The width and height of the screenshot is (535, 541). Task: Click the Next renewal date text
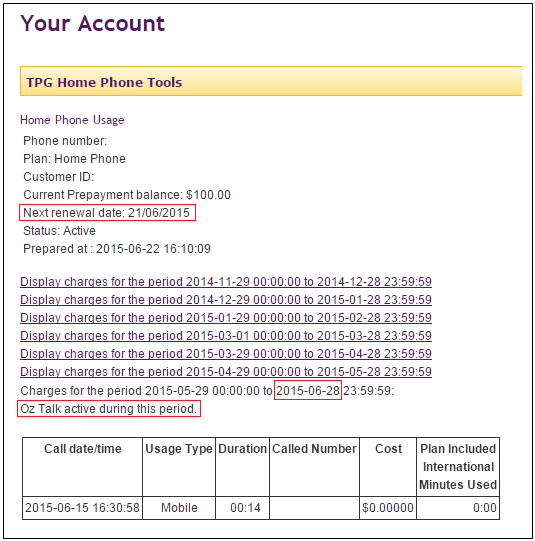click(107, 213)
